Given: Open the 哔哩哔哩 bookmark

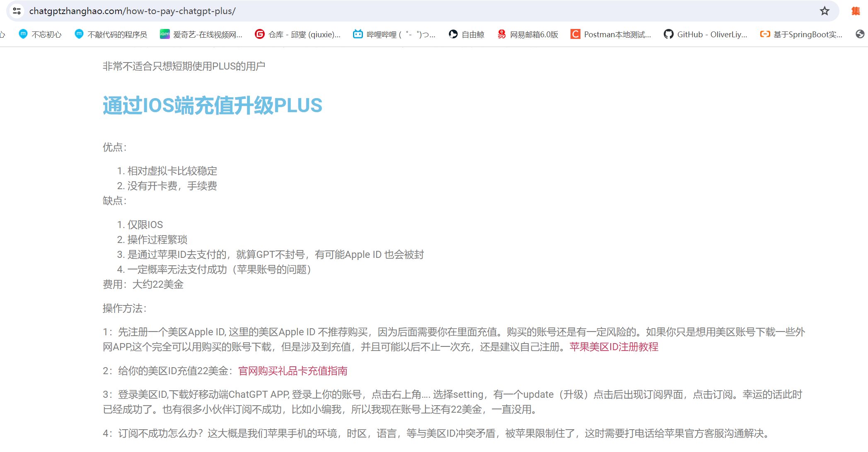Looking at the screenshot, I should [394, 34].
